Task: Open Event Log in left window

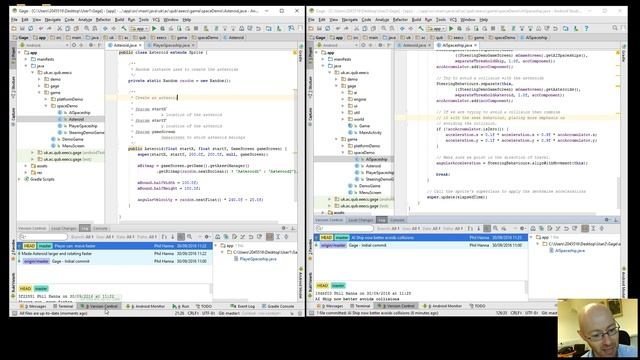Action: 243,306
